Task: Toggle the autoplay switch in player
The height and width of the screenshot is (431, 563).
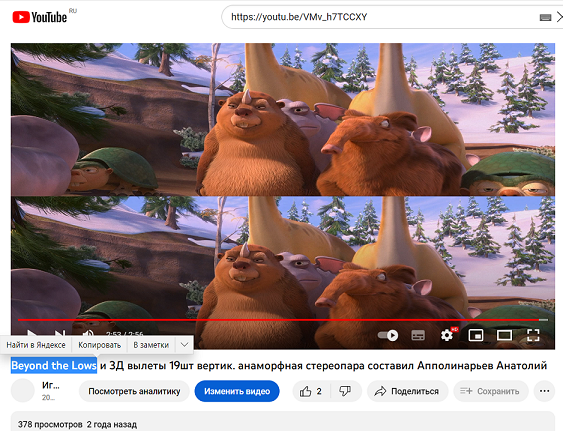Action: pos(388,335)
